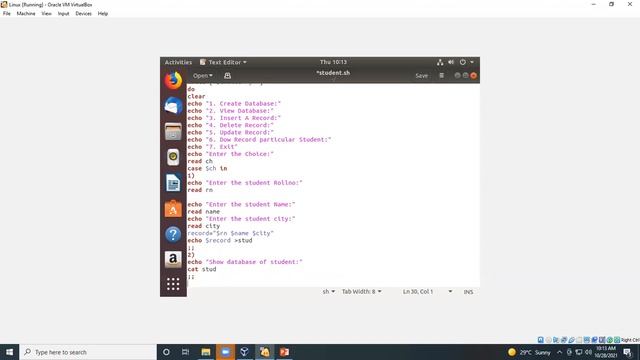Click the line read name
This screenshot has height=360, width=640.
203,211
